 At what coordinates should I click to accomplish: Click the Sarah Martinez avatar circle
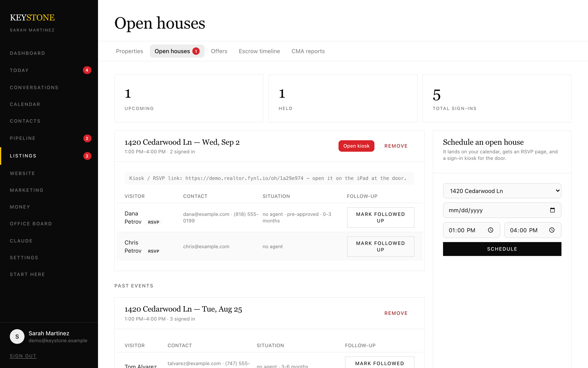coord(17,336)
